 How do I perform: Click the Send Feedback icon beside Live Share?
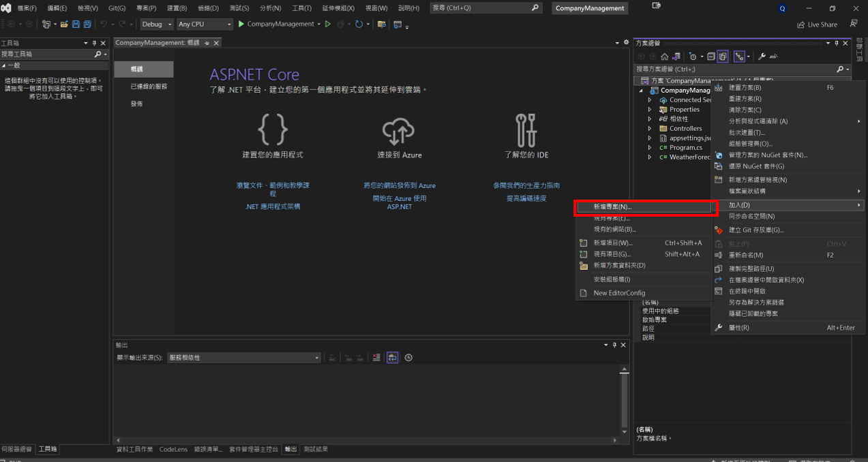tap(854, 24)
